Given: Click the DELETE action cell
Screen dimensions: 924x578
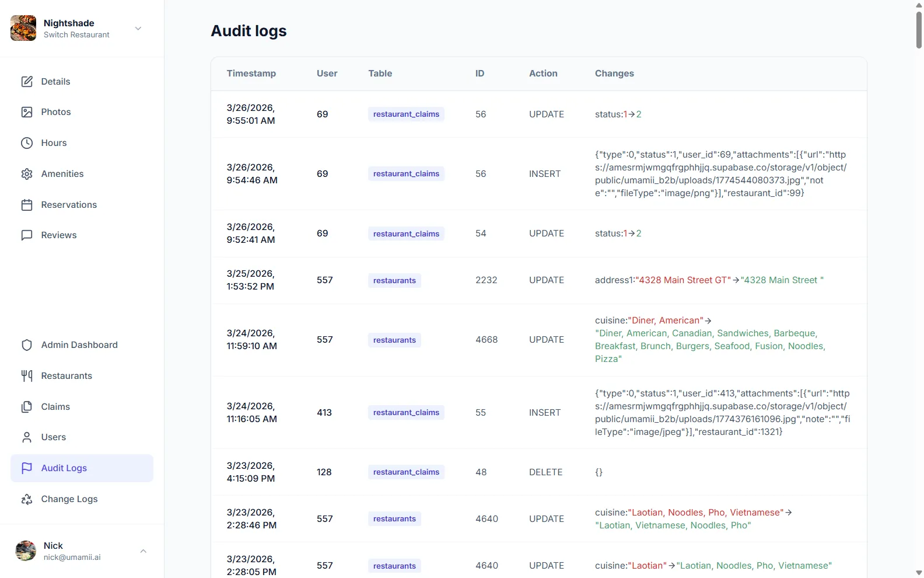Looking at the screenshot, I should (546, 472).
